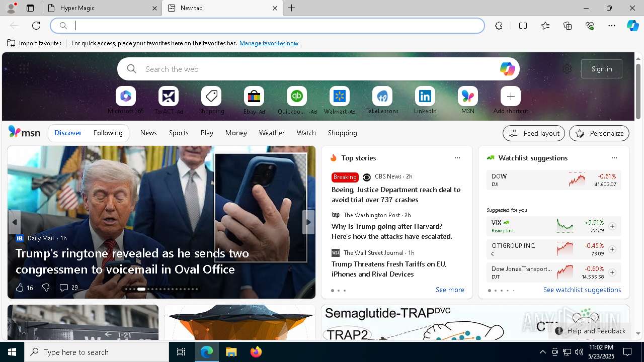Click Manage favorites now link

[x=269, y=43]
